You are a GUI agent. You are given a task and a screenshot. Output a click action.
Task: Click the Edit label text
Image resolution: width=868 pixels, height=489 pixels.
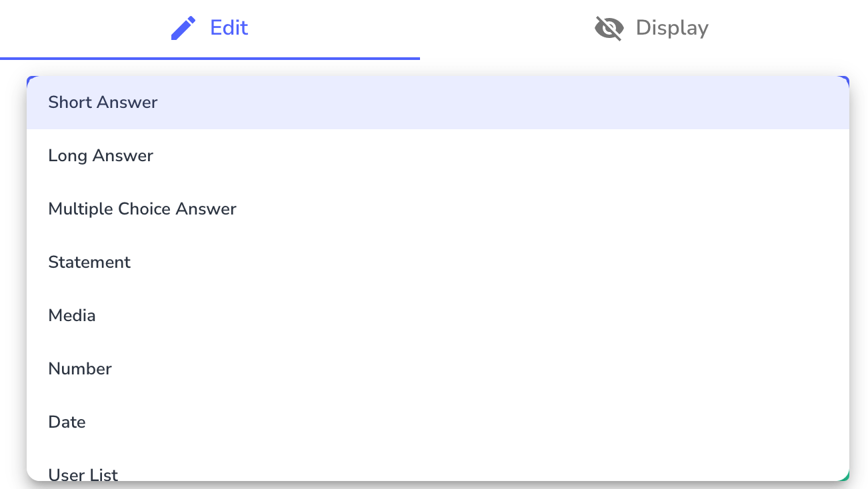pyautogui.click(x=229, y=27)
